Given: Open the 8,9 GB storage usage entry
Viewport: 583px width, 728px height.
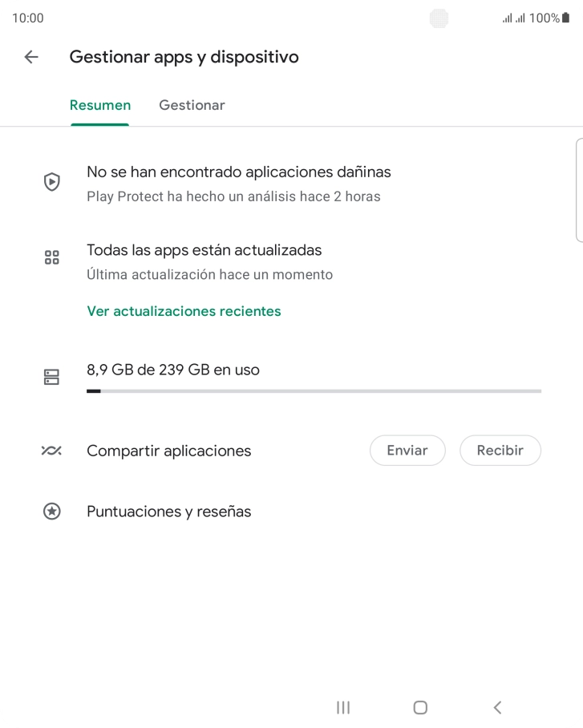Looking at the screenshot, I should tap(173, 370).
